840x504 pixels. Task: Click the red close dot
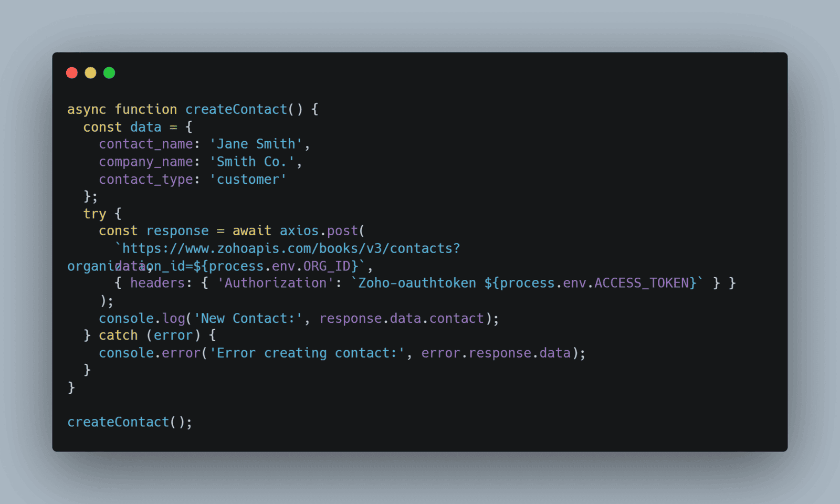[x=72, y=73]
